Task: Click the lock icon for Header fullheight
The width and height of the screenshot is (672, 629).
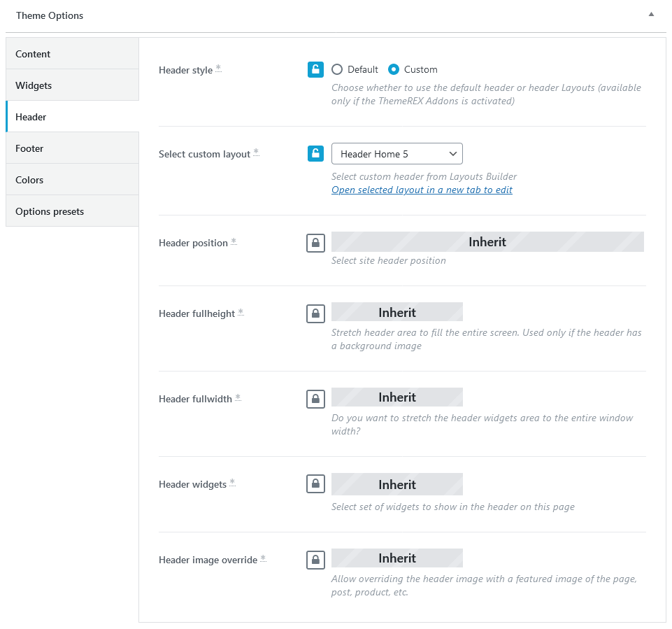Action: [315, 313]
